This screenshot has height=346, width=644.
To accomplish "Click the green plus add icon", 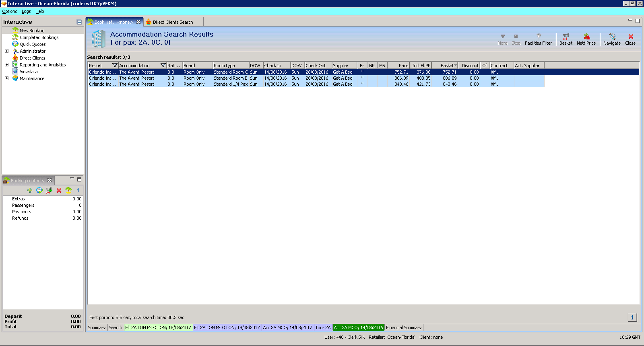I will click(30, 190).
